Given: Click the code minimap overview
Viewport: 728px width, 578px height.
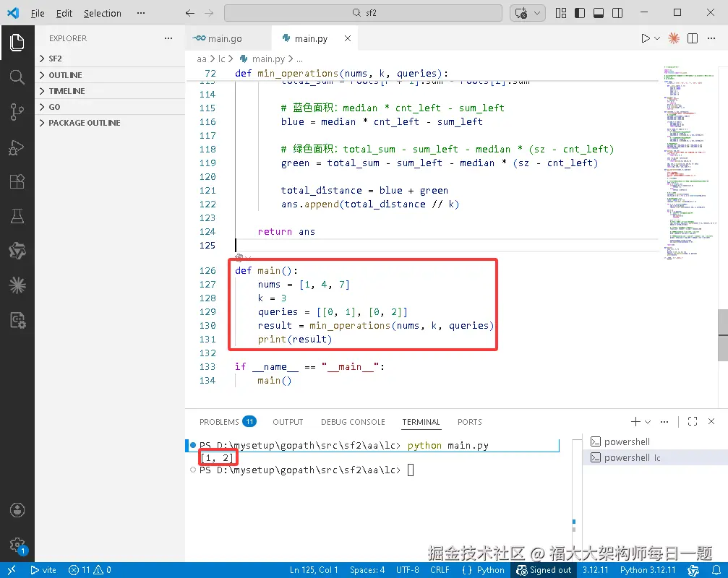Looking at the screenshot, I should point(690,163).
